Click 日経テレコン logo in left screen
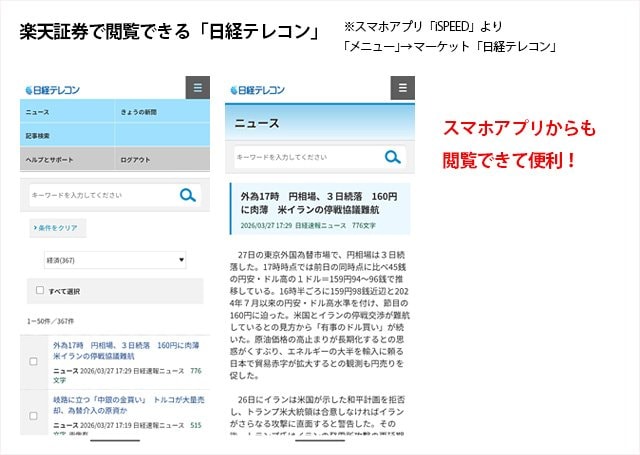Screen dimensions: 640x455 click(53, 90)
